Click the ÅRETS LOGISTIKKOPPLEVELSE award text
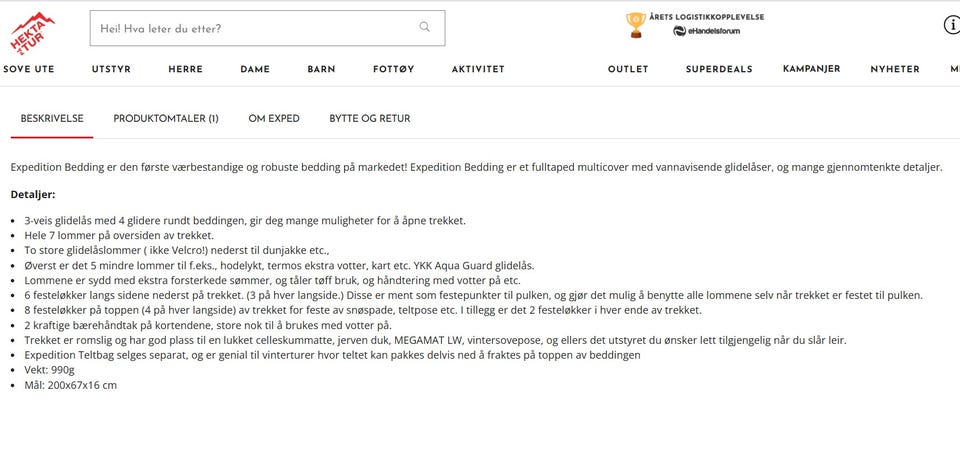Viewport: 960px width, 464px height. point(707,17)
